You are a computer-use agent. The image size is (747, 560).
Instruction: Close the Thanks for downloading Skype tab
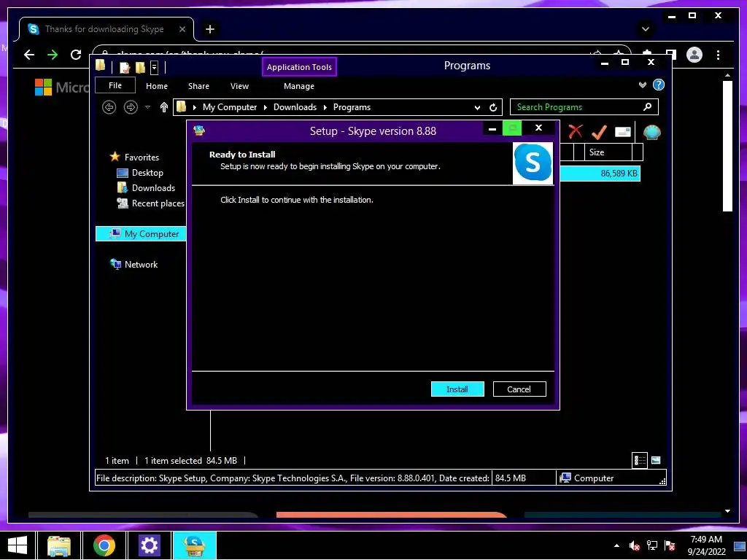pyautogui.click(x=182, y=29)
